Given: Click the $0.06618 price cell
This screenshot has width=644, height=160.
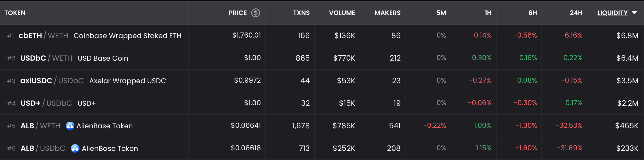Looking at the screenshot, I should click(x=246, y=148).
